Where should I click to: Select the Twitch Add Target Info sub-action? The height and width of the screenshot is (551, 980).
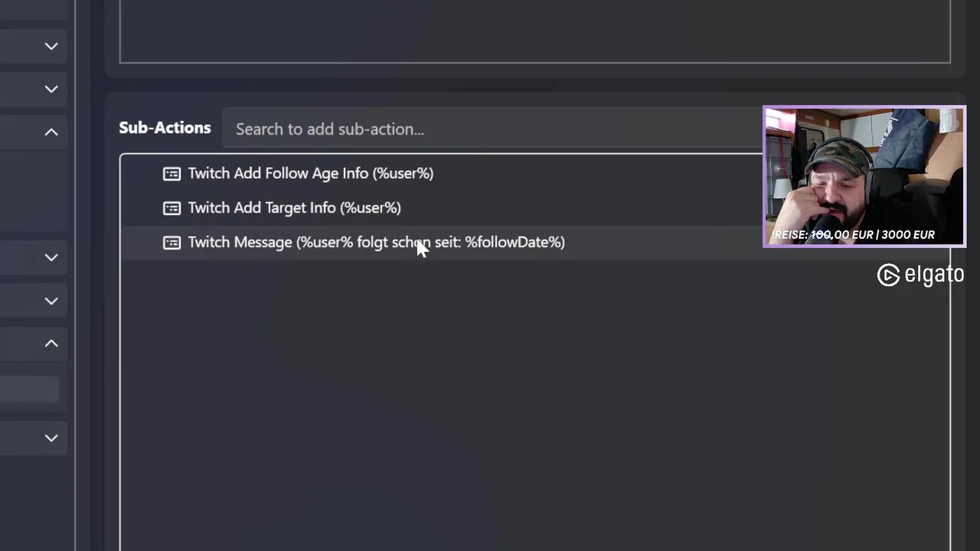coord(294,208)
